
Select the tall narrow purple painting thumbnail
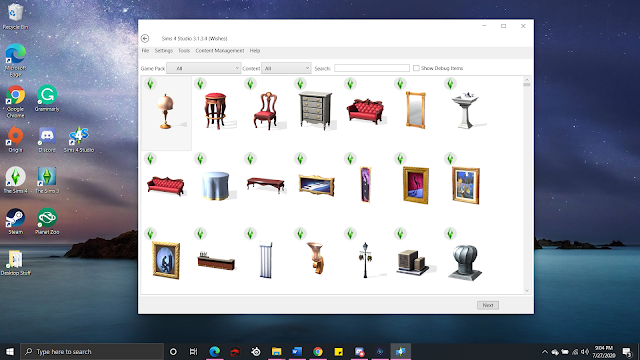(x=365, y=184)
